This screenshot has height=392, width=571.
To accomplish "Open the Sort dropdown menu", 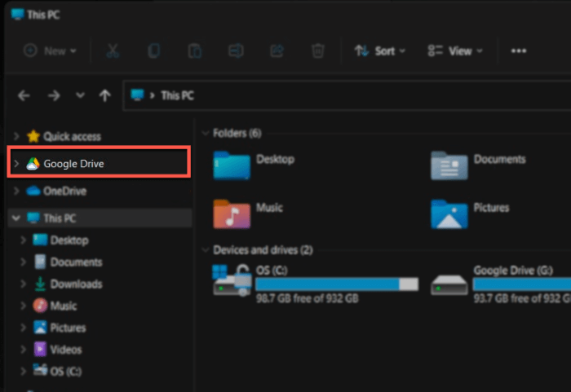I will tap(380, 51).
